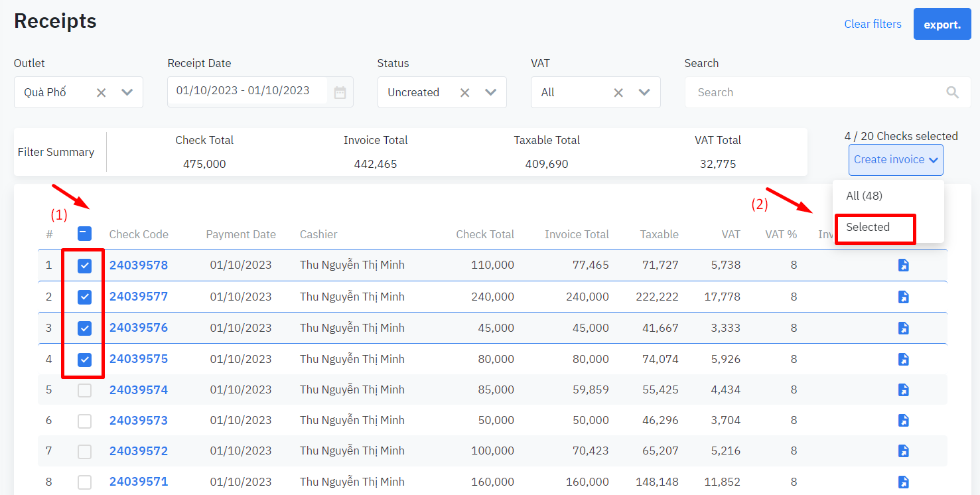Check the checkbox for receipt 24039574

[84, 390]
